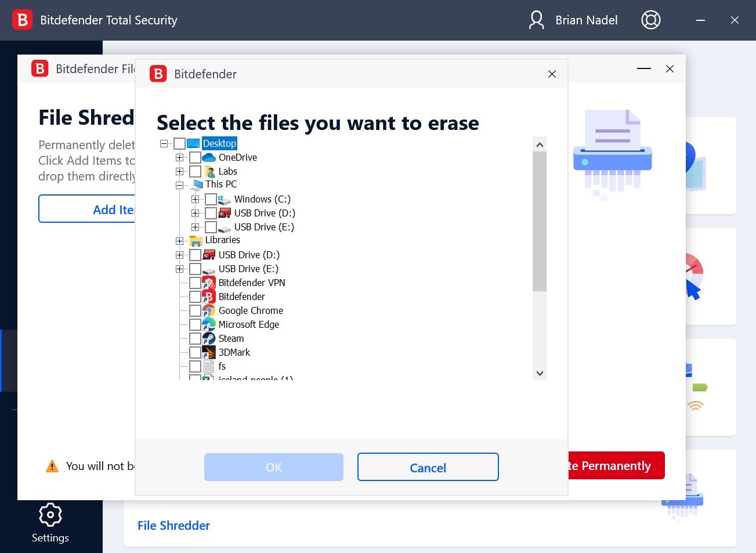This screenshot has height=553, width=756.
Task: Collapse the Desktop tree node
Action: 164,143
